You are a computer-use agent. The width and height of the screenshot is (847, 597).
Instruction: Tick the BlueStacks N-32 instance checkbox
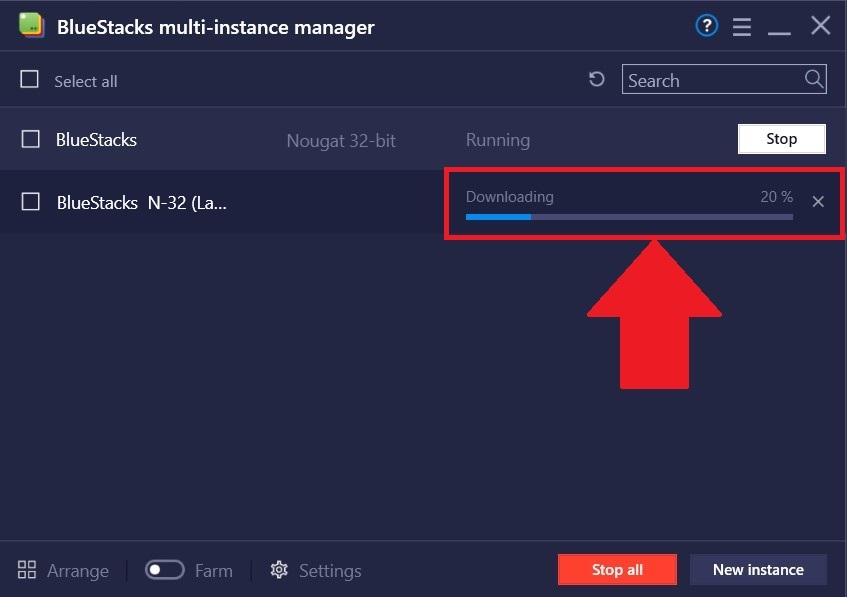tap(30, 202)
